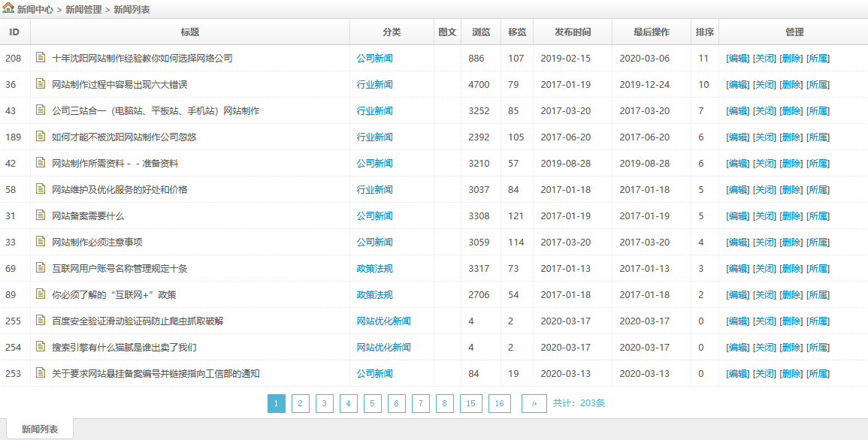Click document icon beside 互联网用户账号名称管理规定十条
868x440 pixels.
[x=41, y=268]
